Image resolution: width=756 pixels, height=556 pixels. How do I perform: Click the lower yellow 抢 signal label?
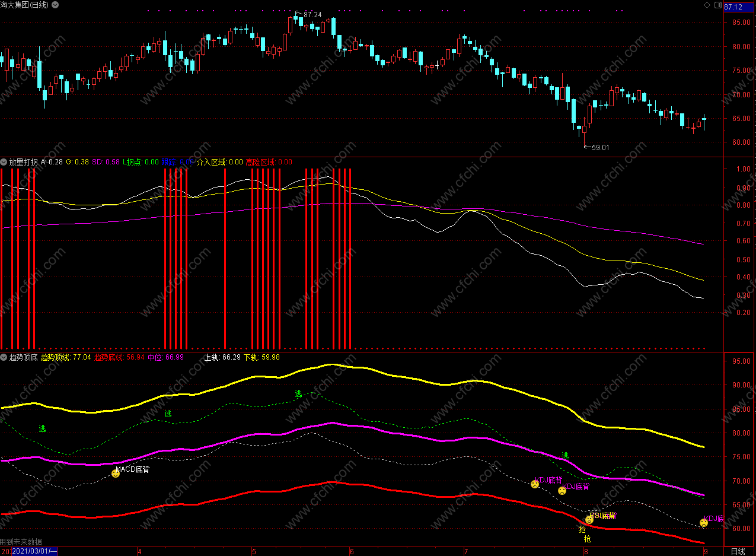(587, 539)
